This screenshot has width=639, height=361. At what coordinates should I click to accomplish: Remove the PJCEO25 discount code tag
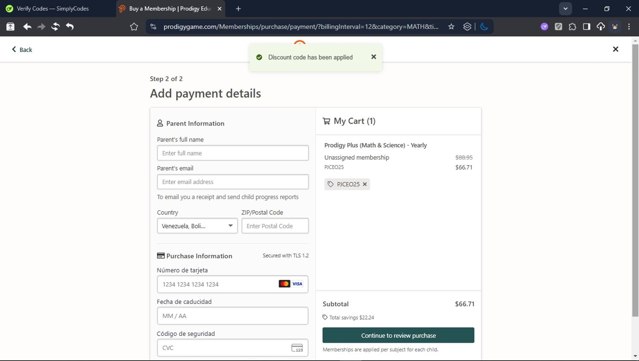coord(365,184)
